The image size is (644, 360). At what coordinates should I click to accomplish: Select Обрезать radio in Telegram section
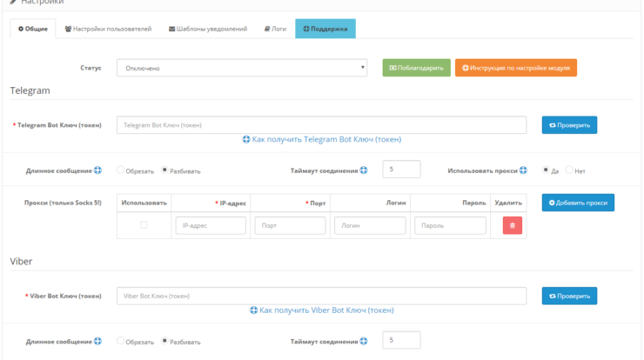pos(120,170)
